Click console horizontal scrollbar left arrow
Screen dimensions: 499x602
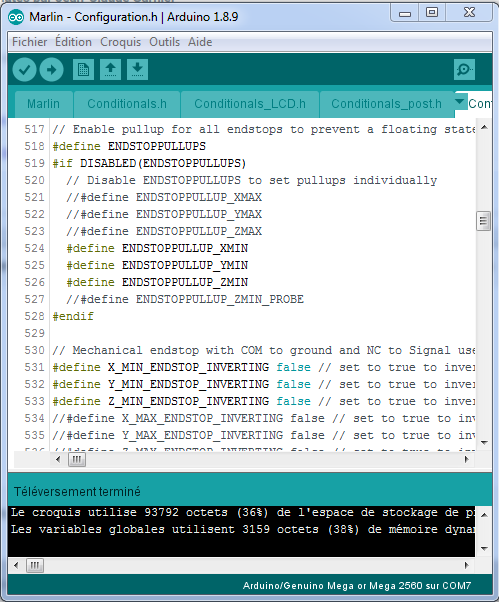tap(16, 565)
